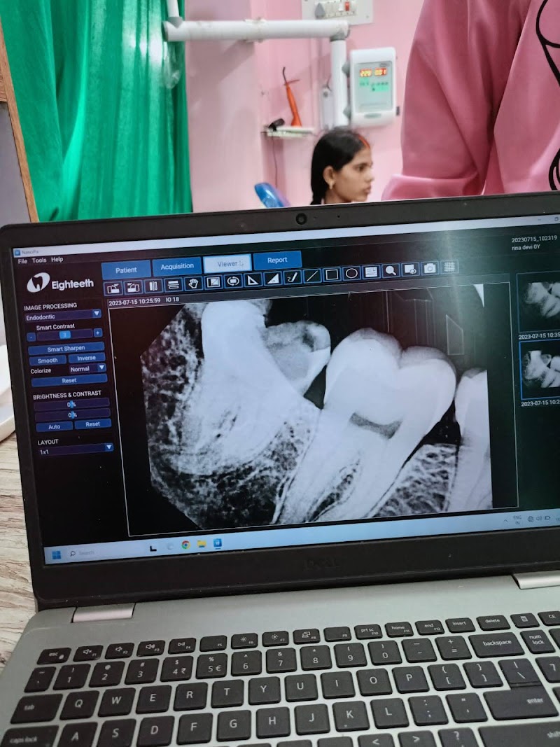The image size is (560, 747).
Task: Increase Smart Contrast with the plus button
Action: click(x=98, y=333)
